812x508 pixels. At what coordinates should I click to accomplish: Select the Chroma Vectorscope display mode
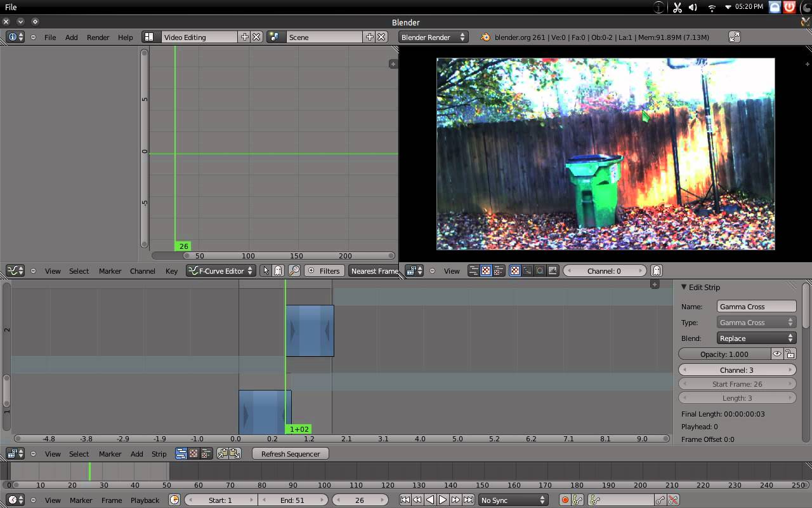pos(540,271)
